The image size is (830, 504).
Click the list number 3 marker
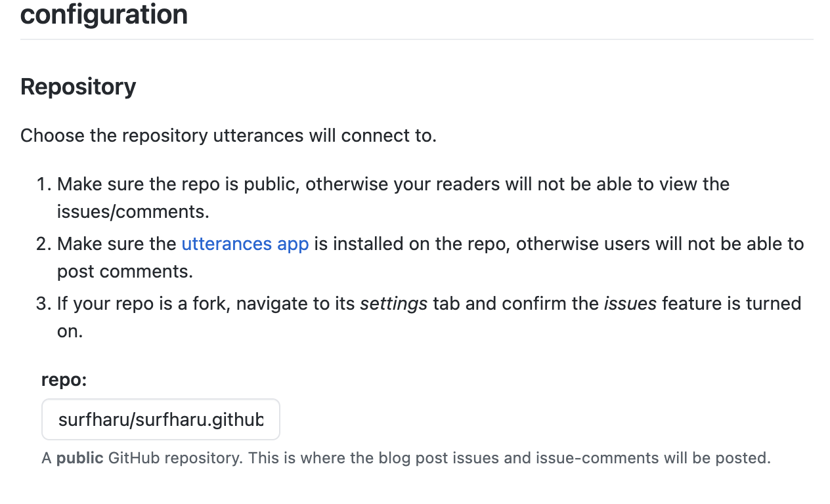tap(43, 304)
